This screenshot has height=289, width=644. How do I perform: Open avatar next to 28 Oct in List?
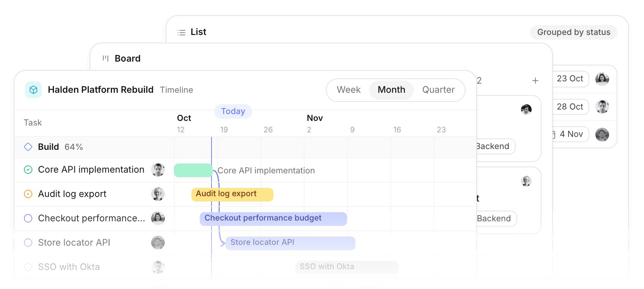602,106
